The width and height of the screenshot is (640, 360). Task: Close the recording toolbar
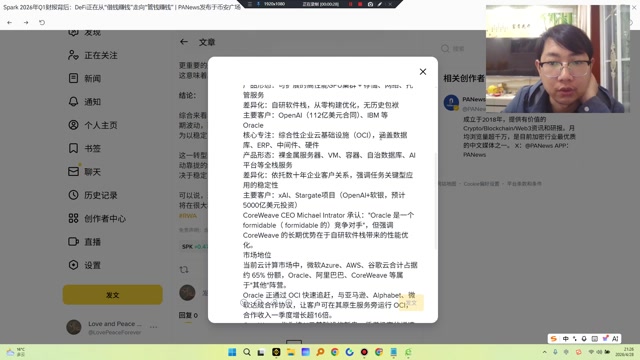[390, 4]
